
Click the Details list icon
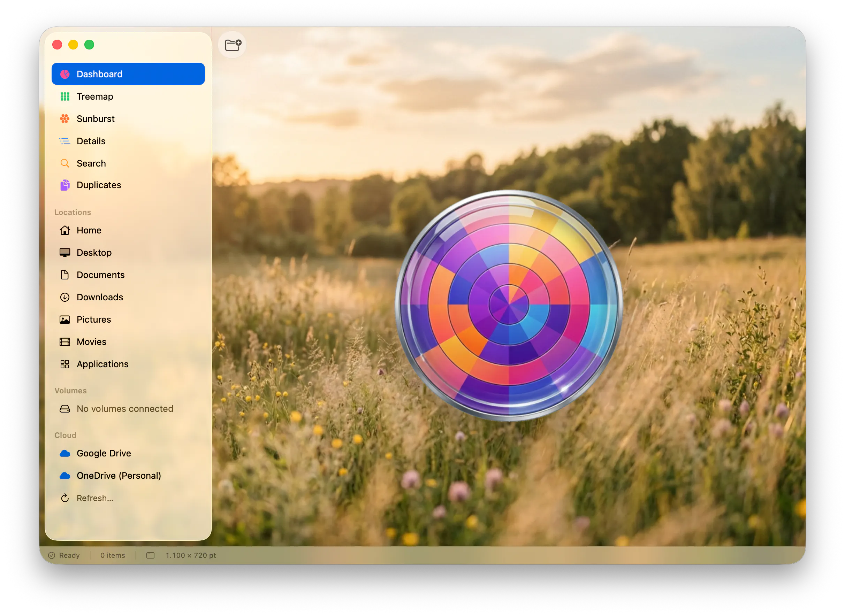pyautogui.click(x=65, y=141)
